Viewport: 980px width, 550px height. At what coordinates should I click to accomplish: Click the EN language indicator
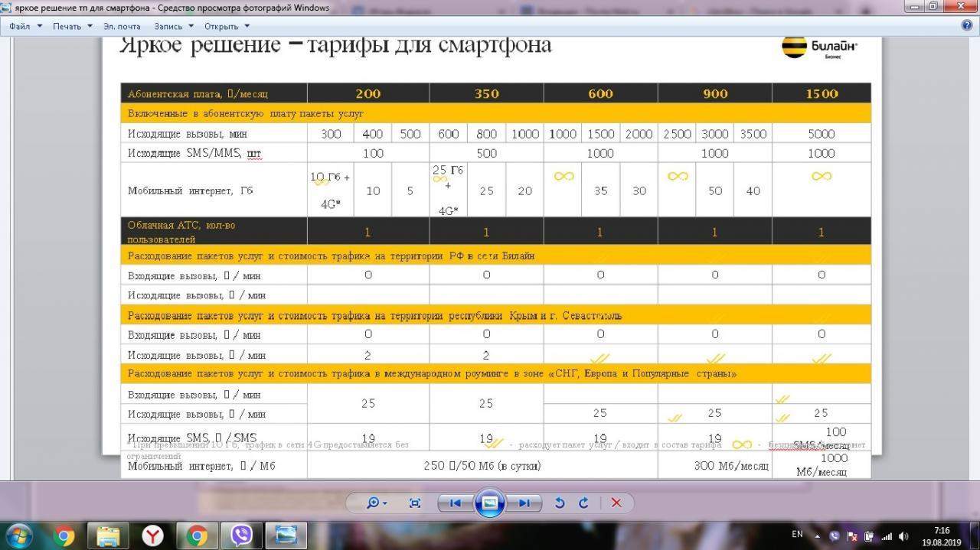pyautogui.click(x=797, y=534)
